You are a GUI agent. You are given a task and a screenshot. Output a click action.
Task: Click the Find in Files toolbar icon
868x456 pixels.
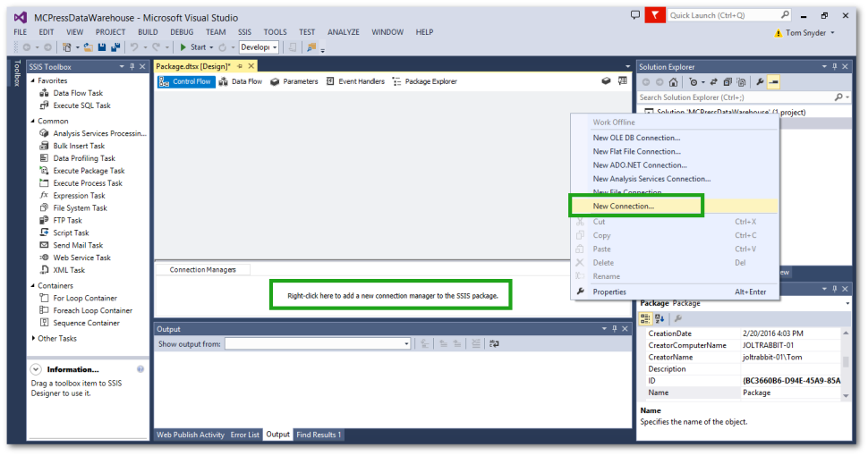tap(311, 47)
